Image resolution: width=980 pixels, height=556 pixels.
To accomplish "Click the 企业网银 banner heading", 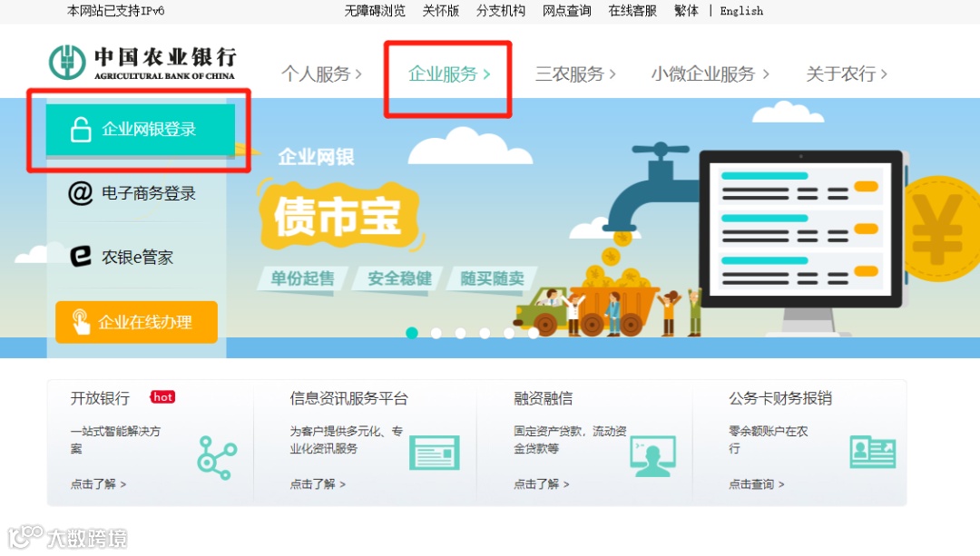I will coord(317,156).
